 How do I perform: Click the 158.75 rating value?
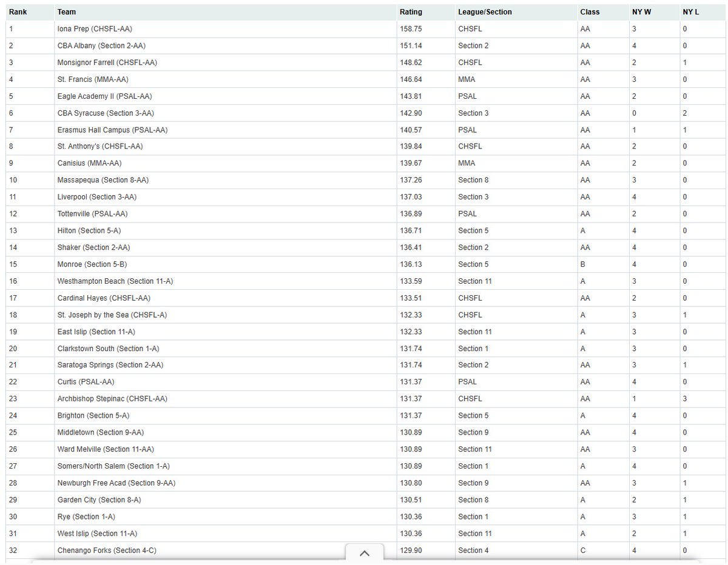point(411,29)
